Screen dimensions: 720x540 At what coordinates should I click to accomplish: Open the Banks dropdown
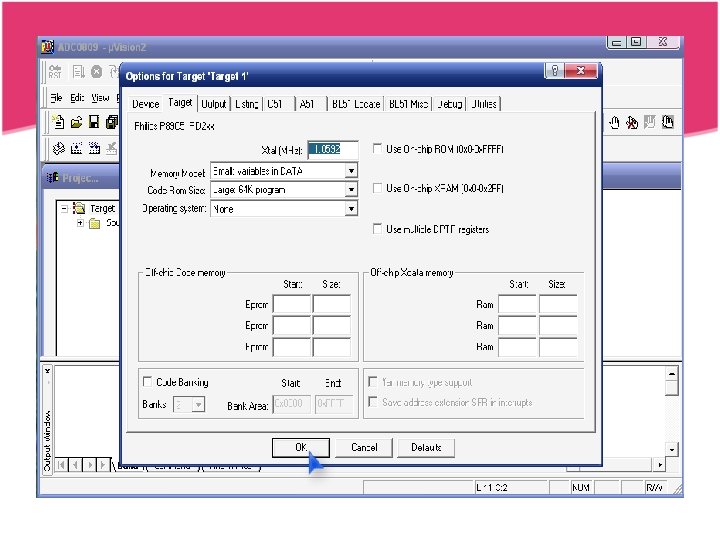[x=198, y=405]
